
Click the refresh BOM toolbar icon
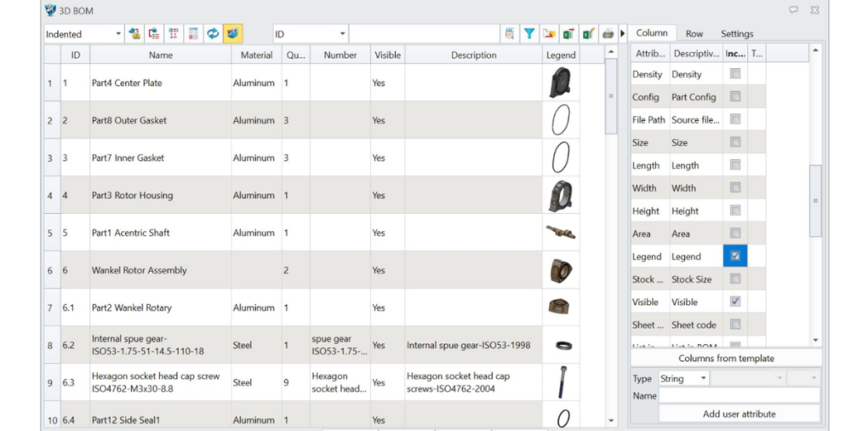213,34
